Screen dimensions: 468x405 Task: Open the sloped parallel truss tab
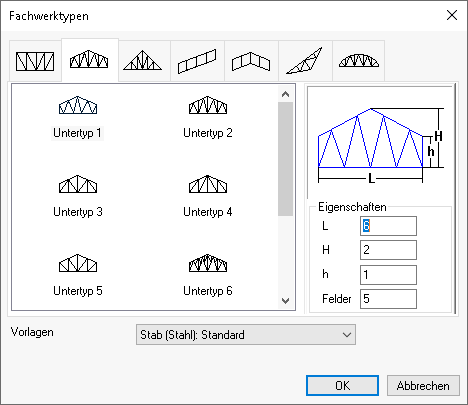197,61
